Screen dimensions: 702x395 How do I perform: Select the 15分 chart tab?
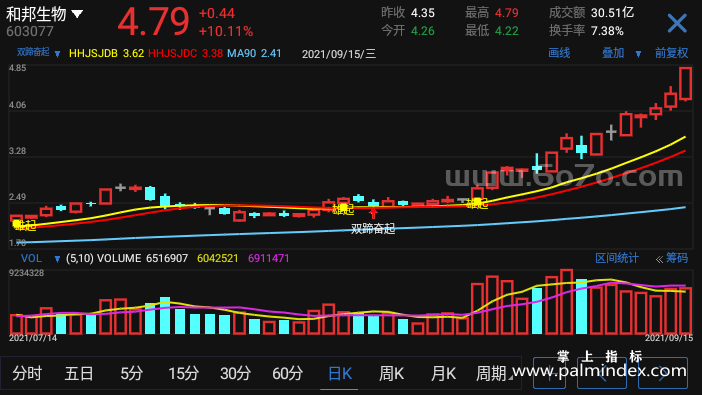[183, 373]
